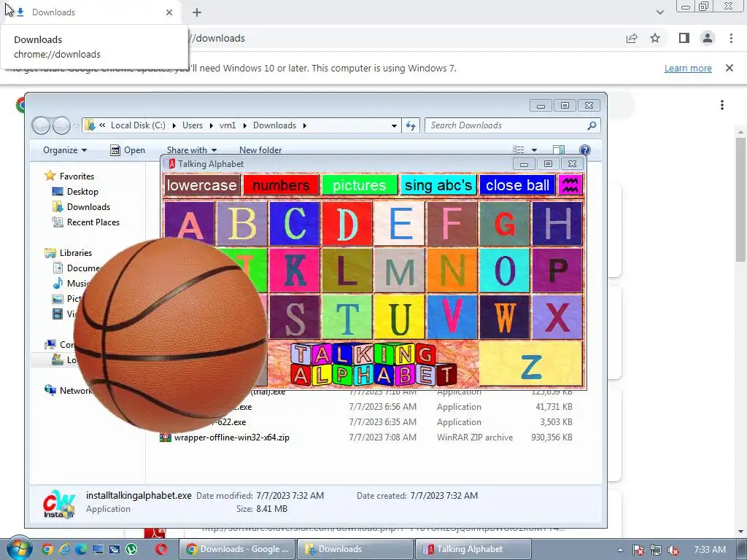The image size is (747, 560).
Task: Open Chrome tab search chevron
Action: coord(659,12)
